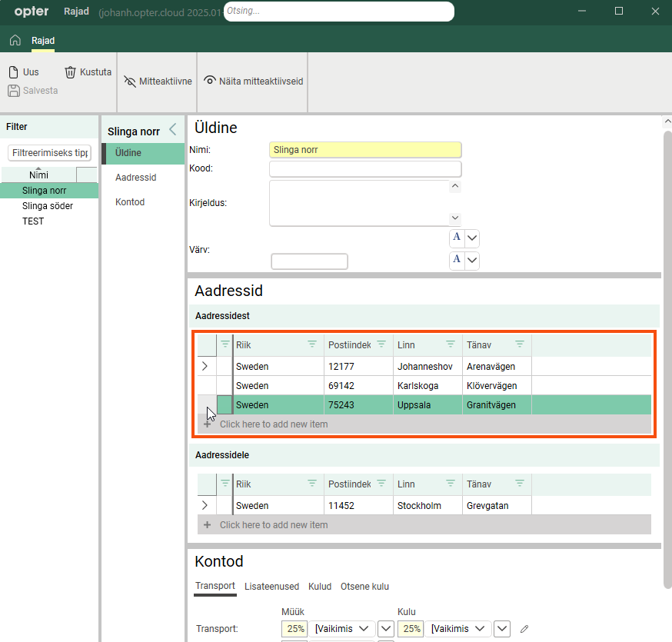Image resolution: width=672 pixels, height=642 pixels.
Task: Click the Kustuta trash icon
Action: 71,72
